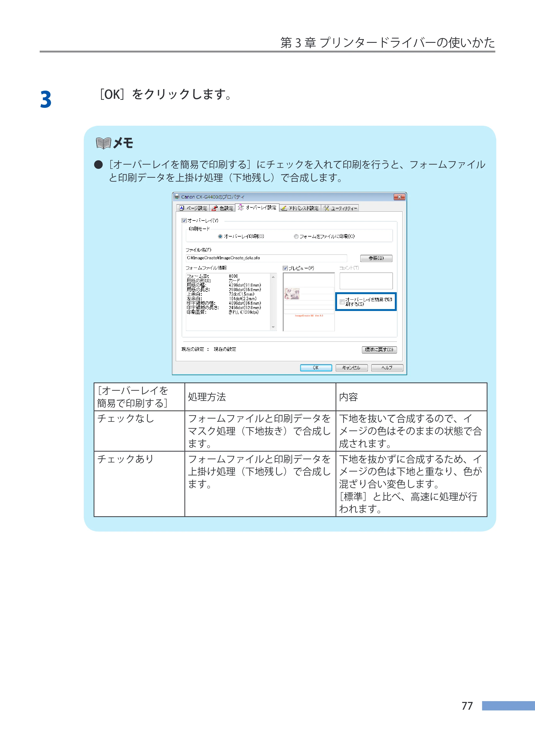
Task: Click in the ファイル名 path field
Action: click(x=266, y=258)
